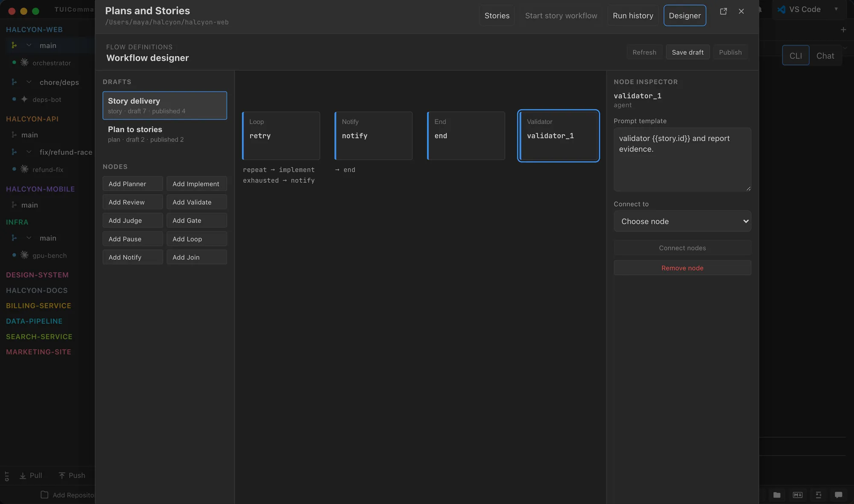Viewport: 854px width, 504px height.
Task: Collapse the chore/deps branch chevron
Action: [29, 82]
